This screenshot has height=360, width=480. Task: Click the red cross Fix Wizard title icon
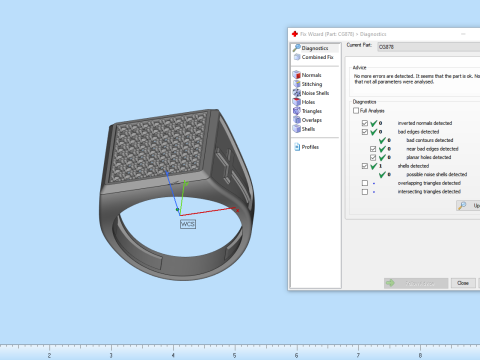coord(295,34)
